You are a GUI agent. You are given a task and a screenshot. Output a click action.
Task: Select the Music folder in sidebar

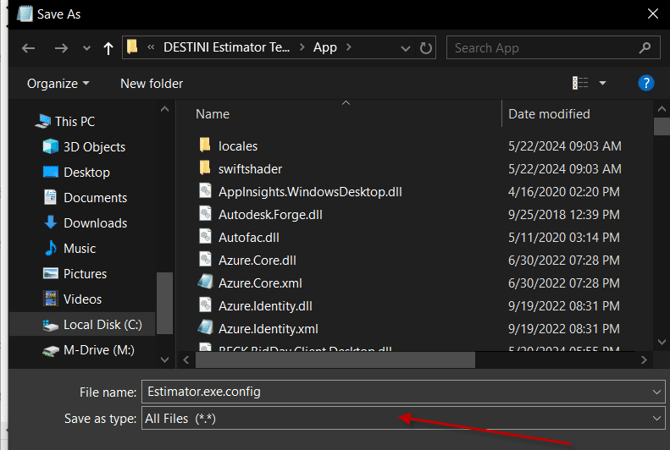coord(79,248)
